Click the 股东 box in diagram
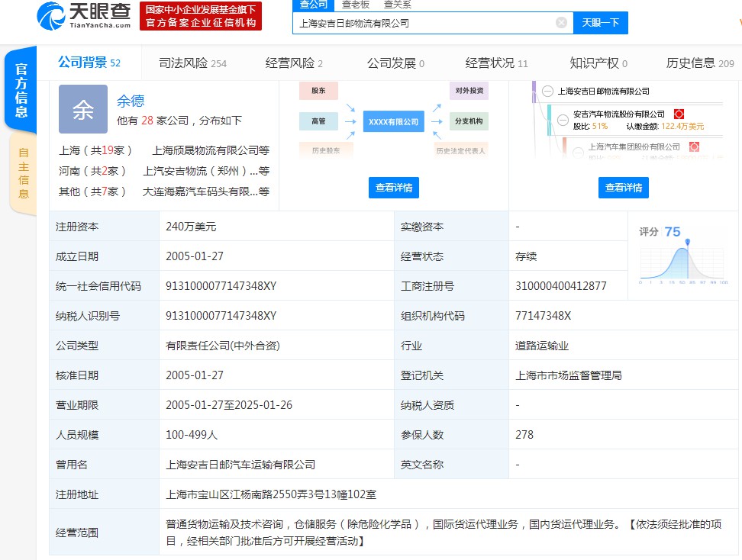 click(318, 90)
